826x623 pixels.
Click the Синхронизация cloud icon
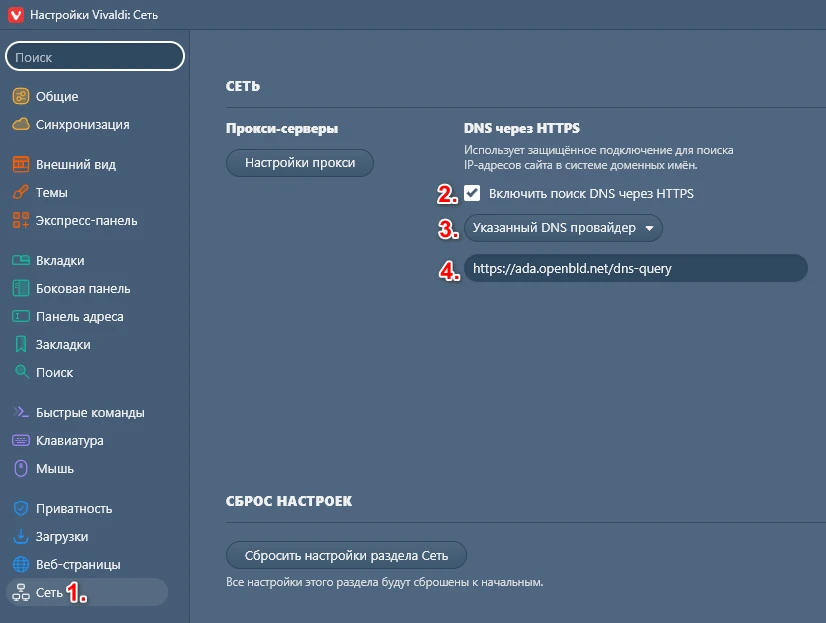coord(21,124)
